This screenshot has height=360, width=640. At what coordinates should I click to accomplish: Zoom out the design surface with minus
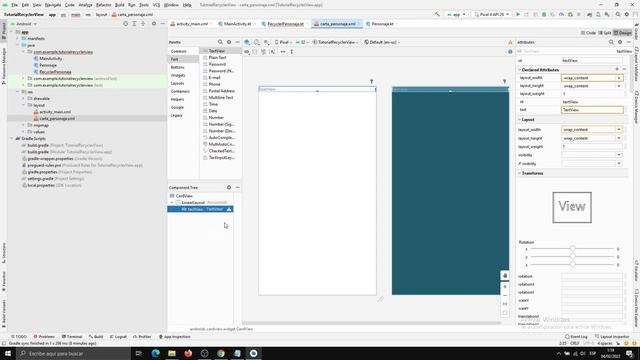(505, 296)
